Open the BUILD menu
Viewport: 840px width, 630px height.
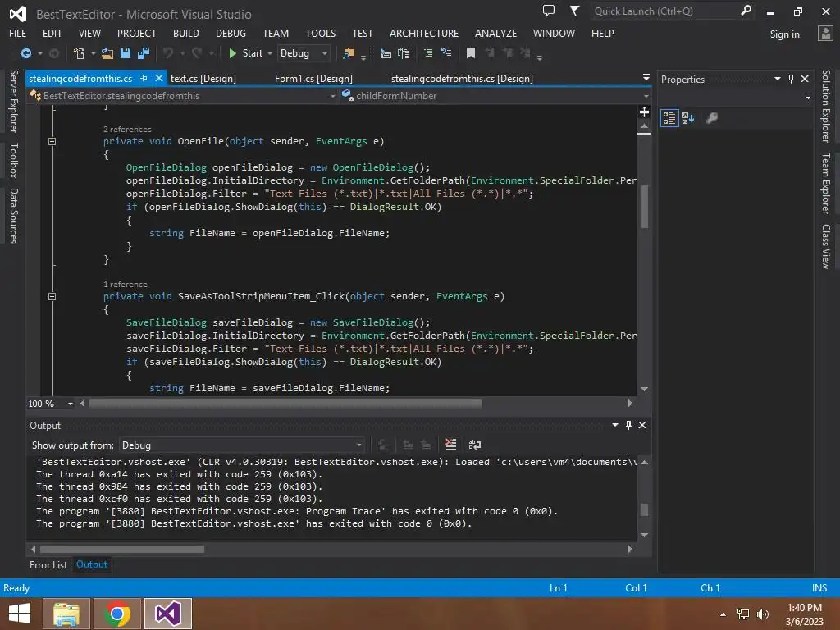[186, 33]
